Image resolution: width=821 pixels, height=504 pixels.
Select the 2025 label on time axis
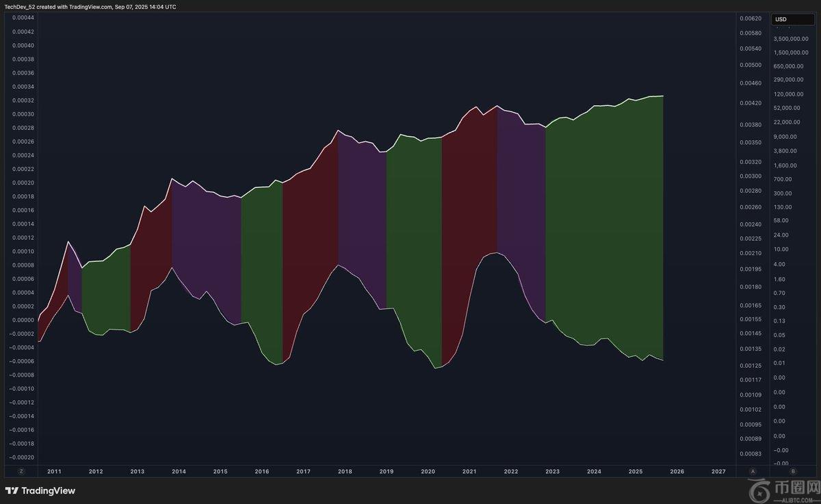(636, 471)
